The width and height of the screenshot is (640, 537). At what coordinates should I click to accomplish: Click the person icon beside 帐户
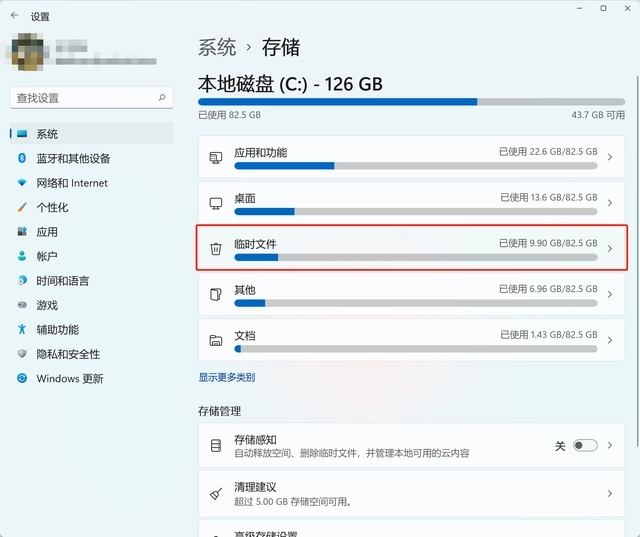tap(22, 256)
